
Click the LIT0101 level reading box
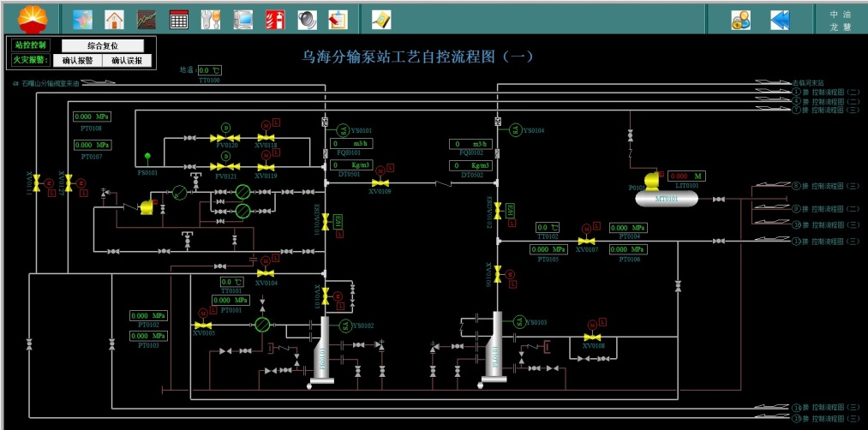click(x=687, y=176)
